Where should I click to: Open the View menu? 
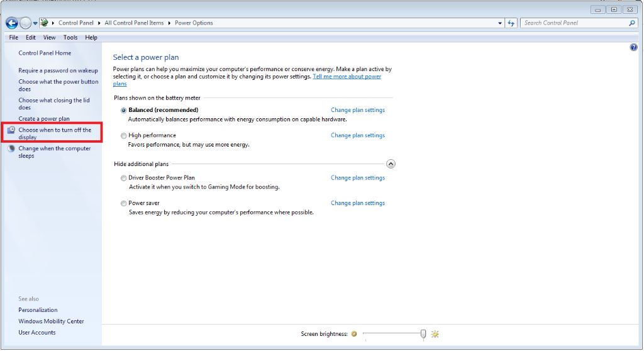(49, 37)
